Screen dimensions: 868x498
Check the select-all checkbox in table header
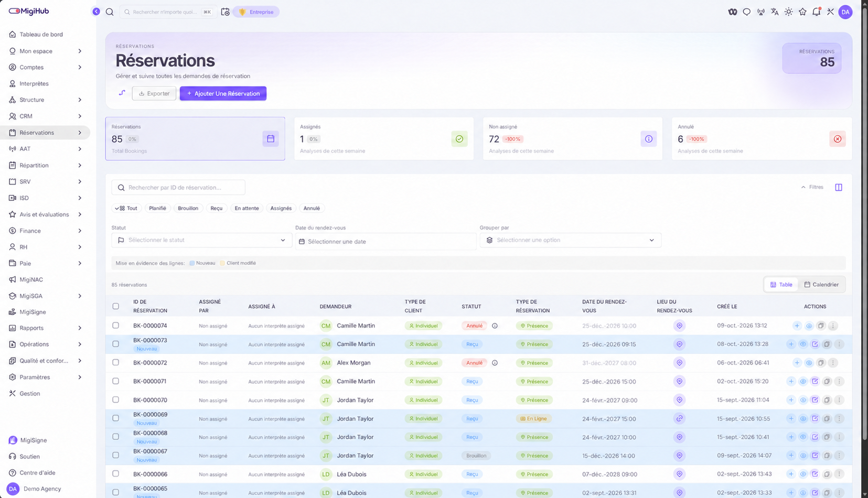pos(115,306)
